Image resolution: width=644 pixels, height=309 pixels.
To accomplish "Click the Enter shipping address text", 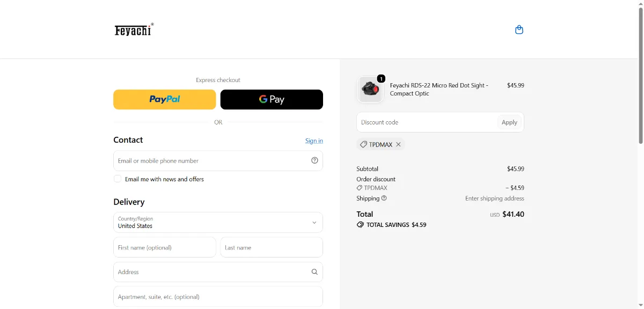I will (x=495, y=198).
